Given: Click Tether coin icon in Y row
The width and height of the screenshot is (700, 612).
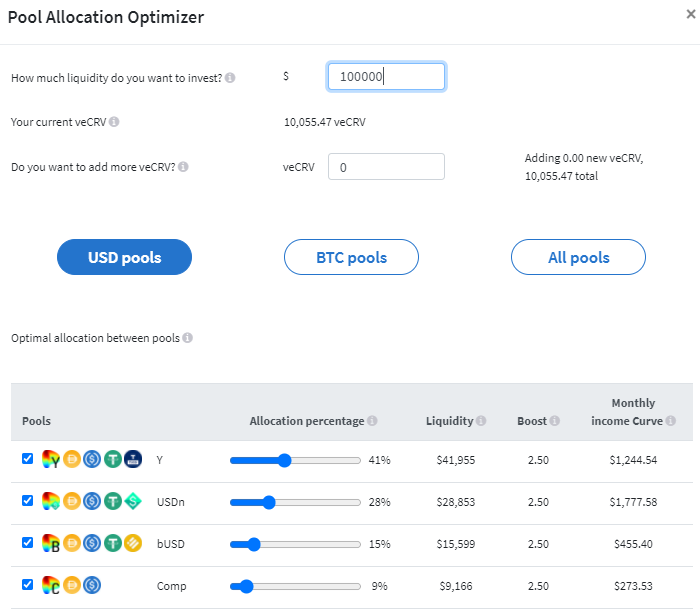Looking at the screenshot, I should tap(113, 459).
